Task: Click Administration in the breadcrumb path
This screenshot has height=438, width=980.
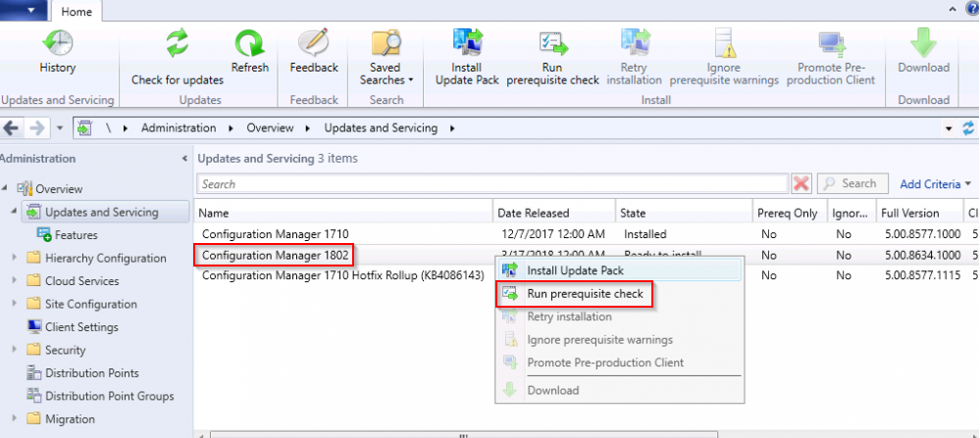Action: (x=179, y=128)
